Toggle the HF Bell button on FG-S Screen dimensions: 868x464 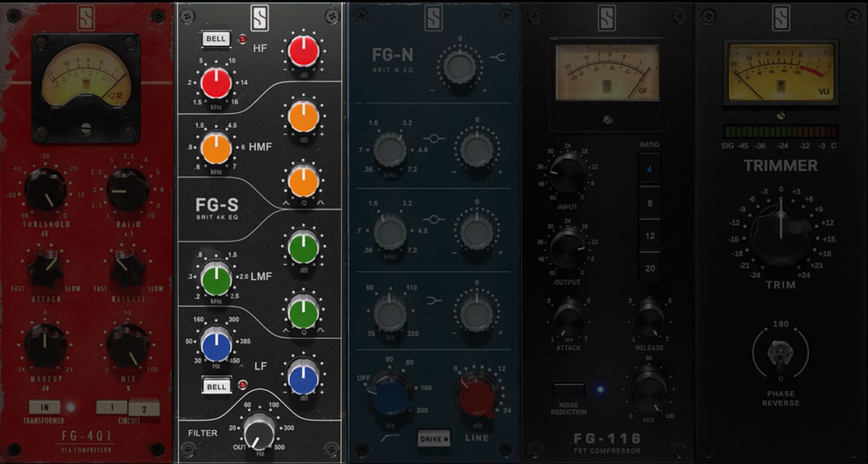coord(216,39)
